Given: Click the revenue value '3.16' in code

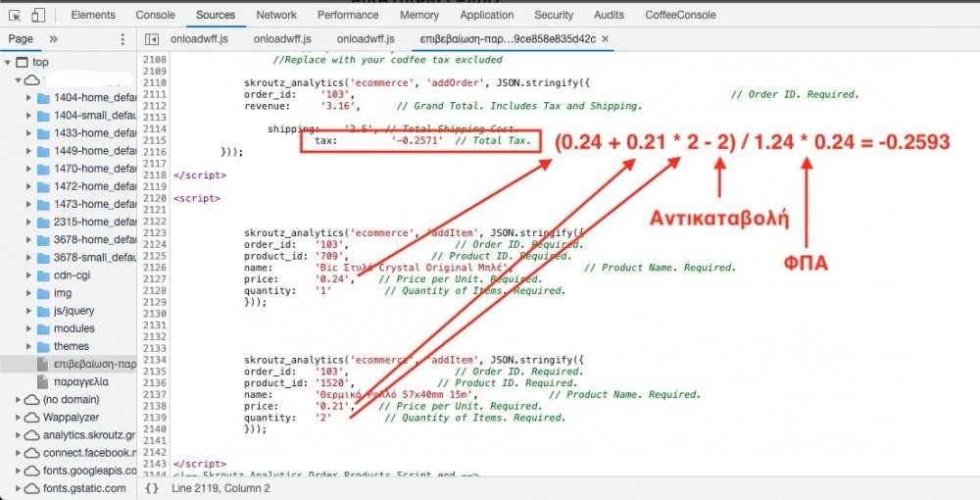Looking at the screenshot, I should pyautogui.click(x=339, y=106).
